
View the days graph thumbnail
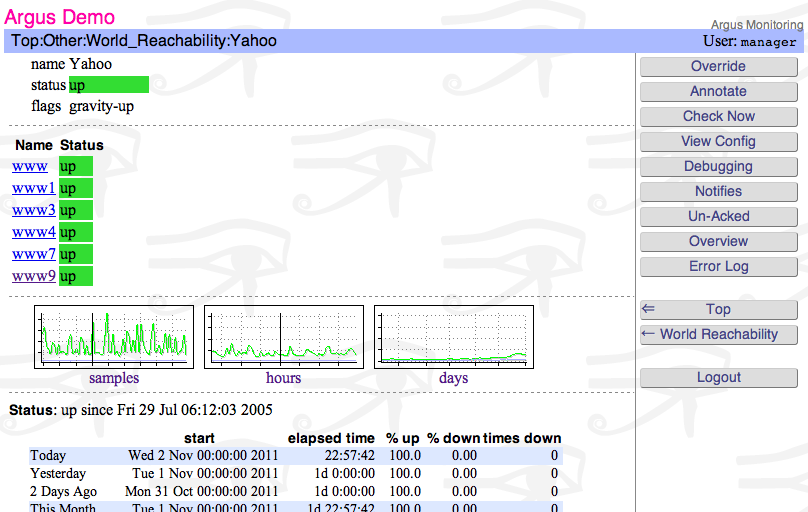[x=453, y=337]
